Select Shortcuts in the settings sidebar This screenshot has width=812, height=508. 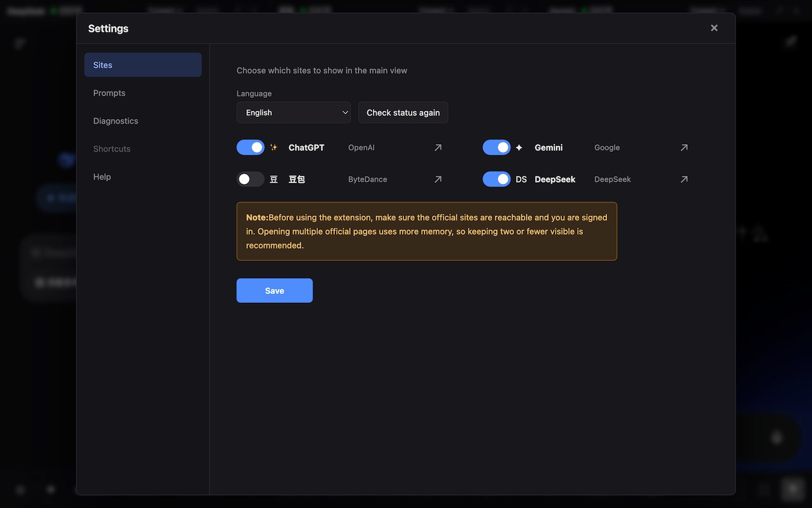[143, 149]
